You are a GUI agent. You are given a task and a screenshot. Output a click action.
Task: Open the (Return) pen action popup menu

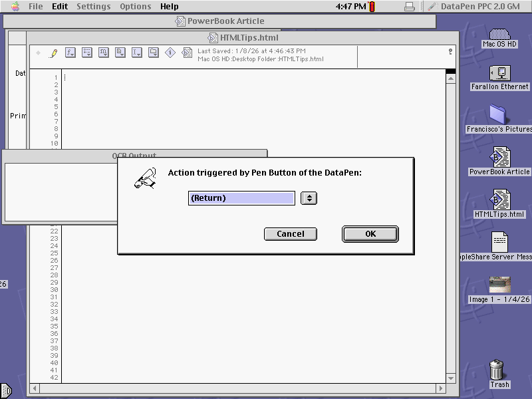click(x=241, y=198)
